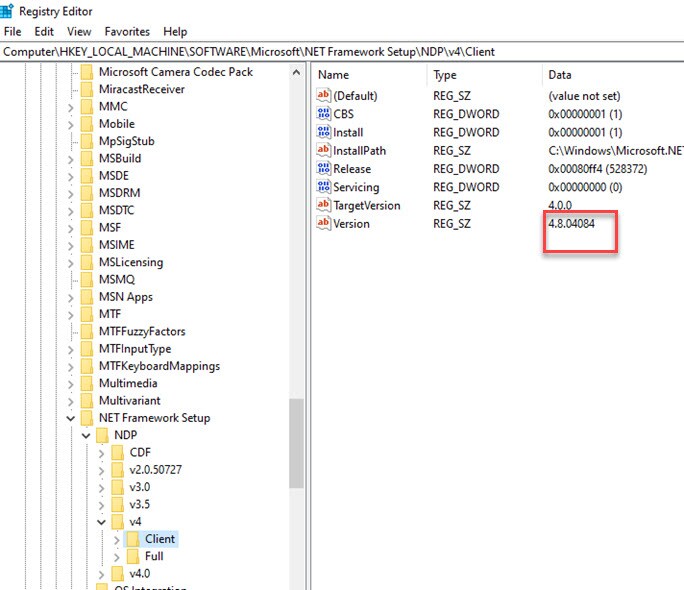Select the MpSigStub key
Image resolution: width=684 pixels, height=590 pixels.
[127, 141]
